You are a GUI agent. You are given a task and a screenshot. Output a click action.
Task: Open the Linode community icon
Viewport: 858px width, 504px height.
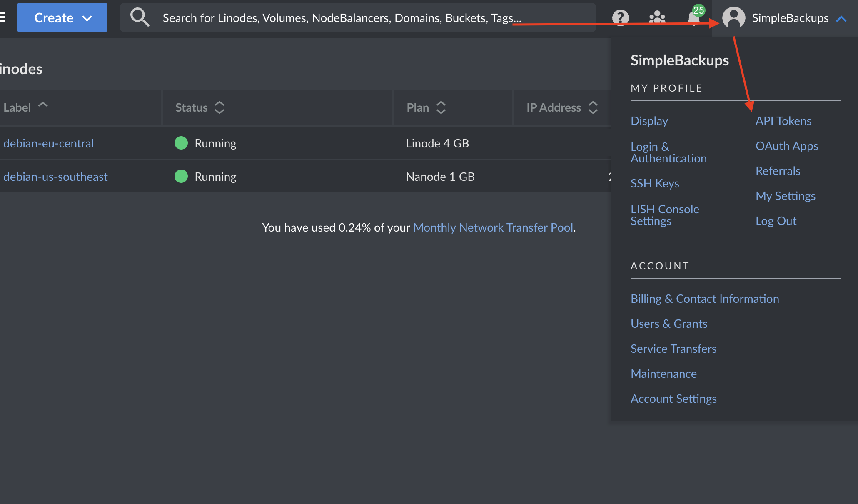(x=657, y=18)
